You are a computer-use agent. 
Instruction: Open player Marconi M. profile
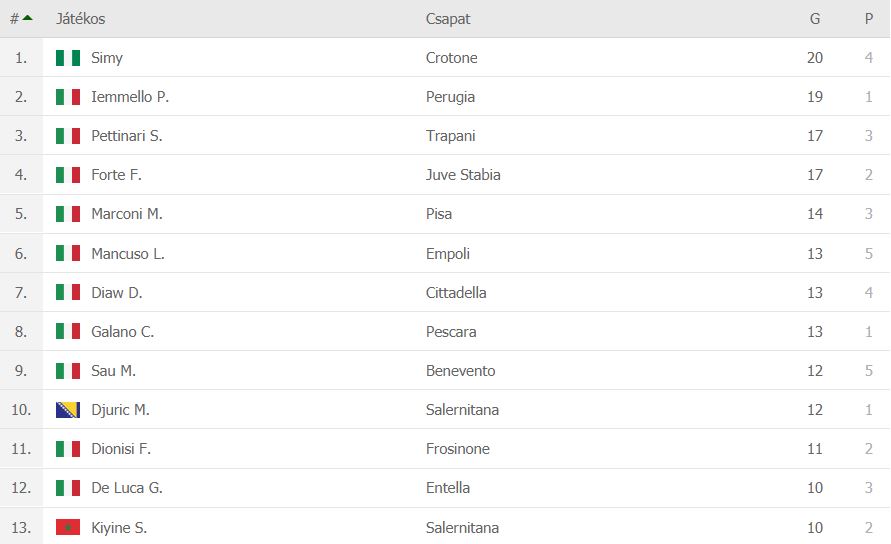pos(126,214)
